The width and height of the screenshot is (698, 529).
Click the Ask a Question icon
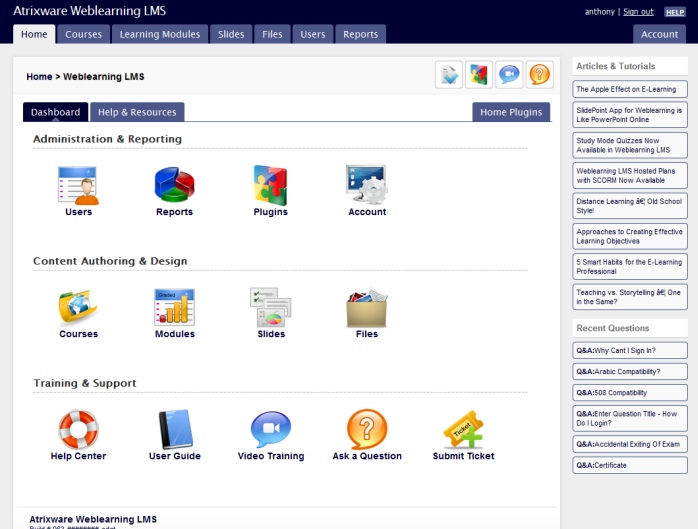tap(367, 429)
